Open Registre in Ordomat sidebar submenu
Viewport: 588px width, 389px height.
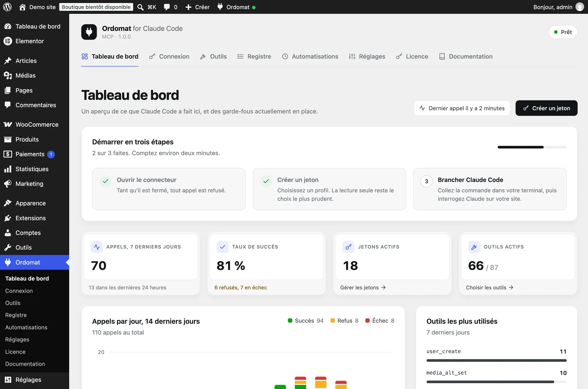click(16, 315)
